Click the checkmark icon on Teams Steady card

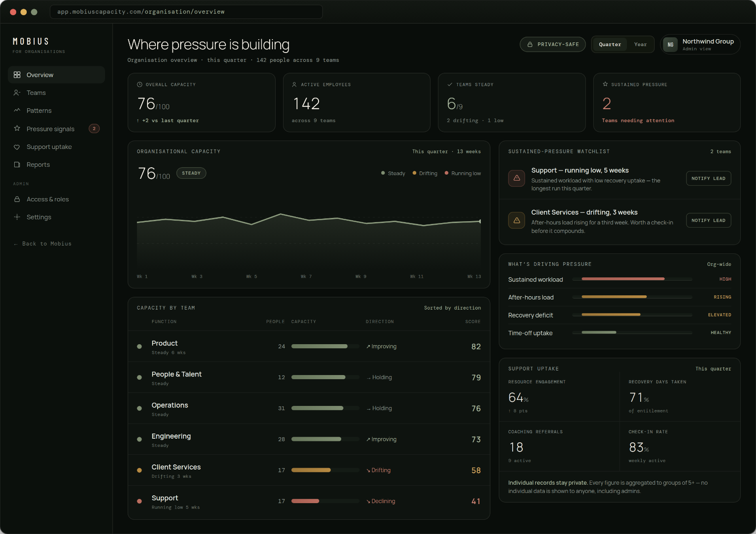[450, 85]
